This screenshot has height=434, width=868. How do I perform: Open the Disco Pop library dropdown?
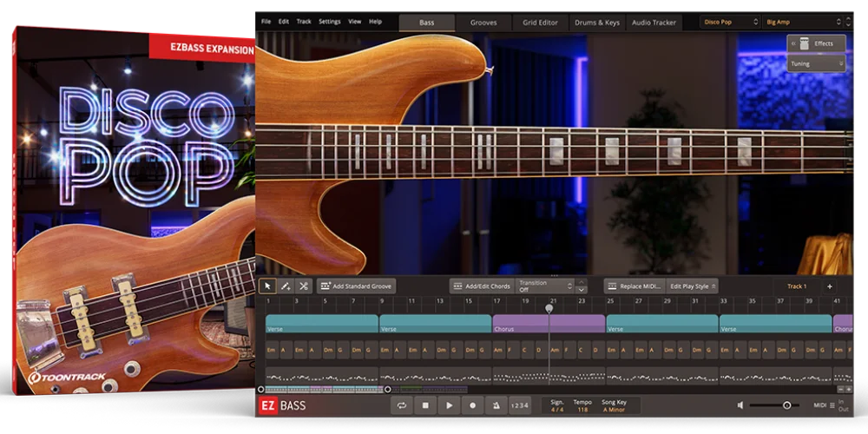(x=729, y=22)
